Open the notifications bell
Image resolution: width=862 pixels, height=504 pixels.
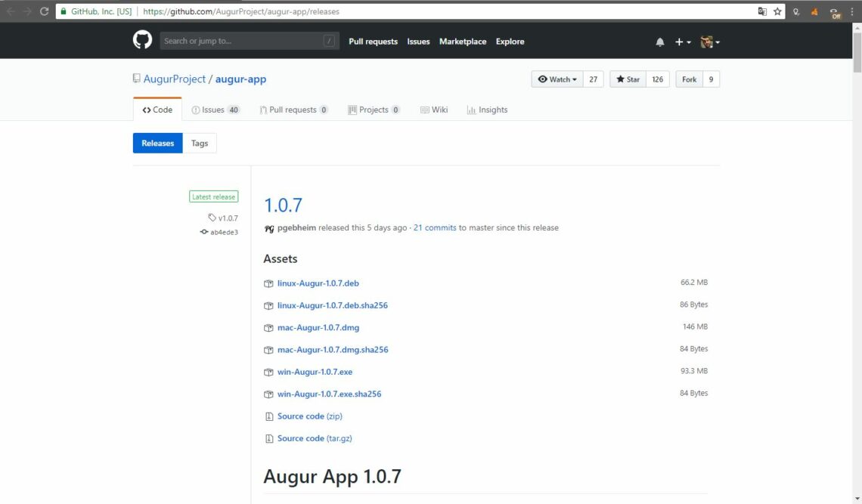click(659, 42)
